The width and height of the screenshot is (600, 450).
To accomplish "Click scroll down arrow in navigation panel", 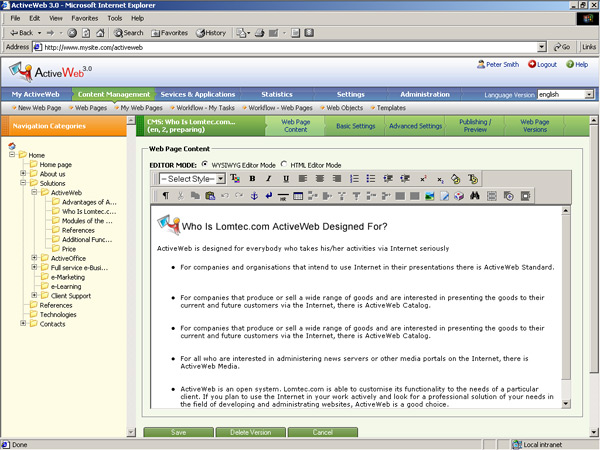I will pos(131,432).
